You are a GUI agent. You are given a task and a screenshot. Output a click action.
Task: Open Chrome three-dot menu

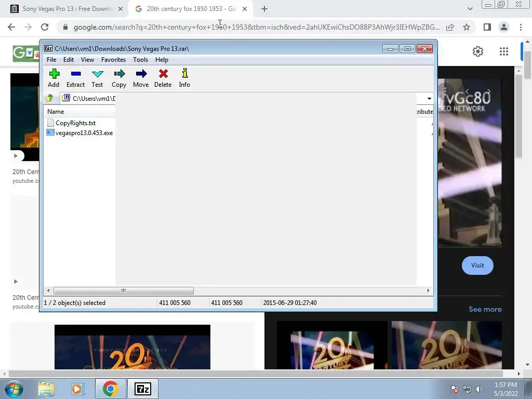pyautogui.click(x=521, y=27)
